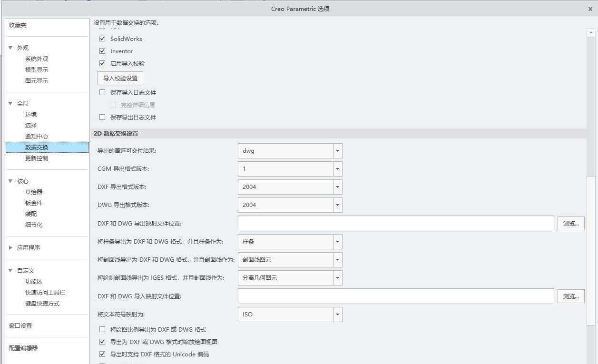
Task: Click 浏览 next to DXF 和 DWG 导出映射文件位置
Action: (x=570, y=223)
